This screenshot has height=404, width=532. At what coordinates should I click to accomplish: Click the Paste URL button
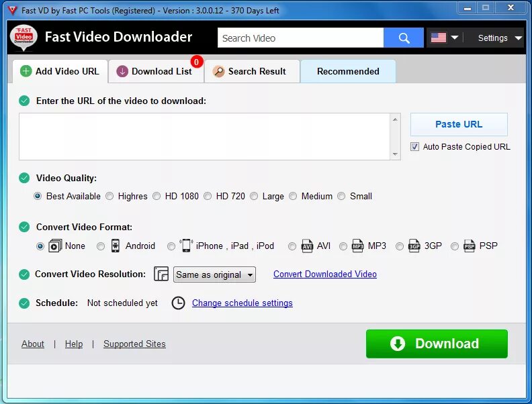459,124
